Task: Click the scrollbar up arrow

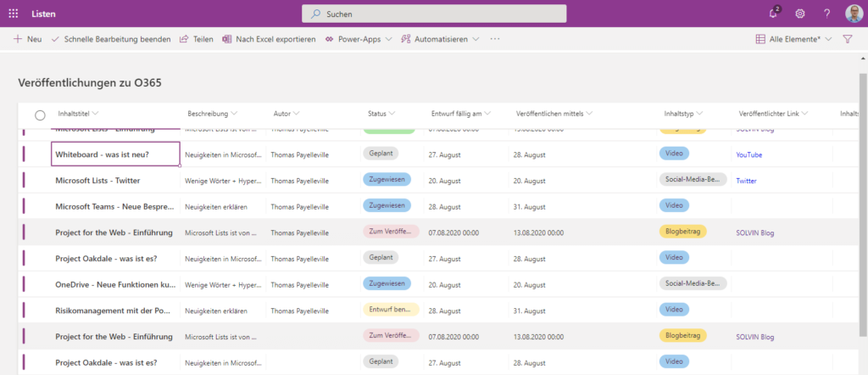Action: tap(862, 58)
